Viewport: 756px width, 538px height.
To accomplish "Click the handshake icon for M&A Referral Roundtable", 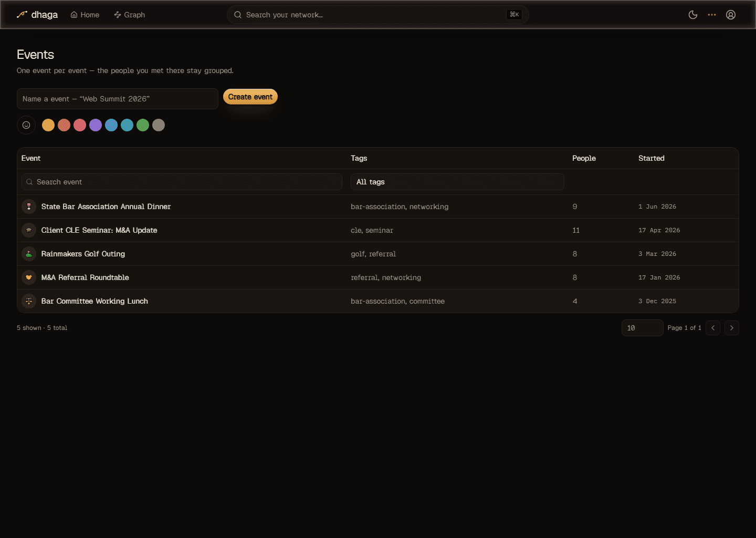I will tap(29, 277).
